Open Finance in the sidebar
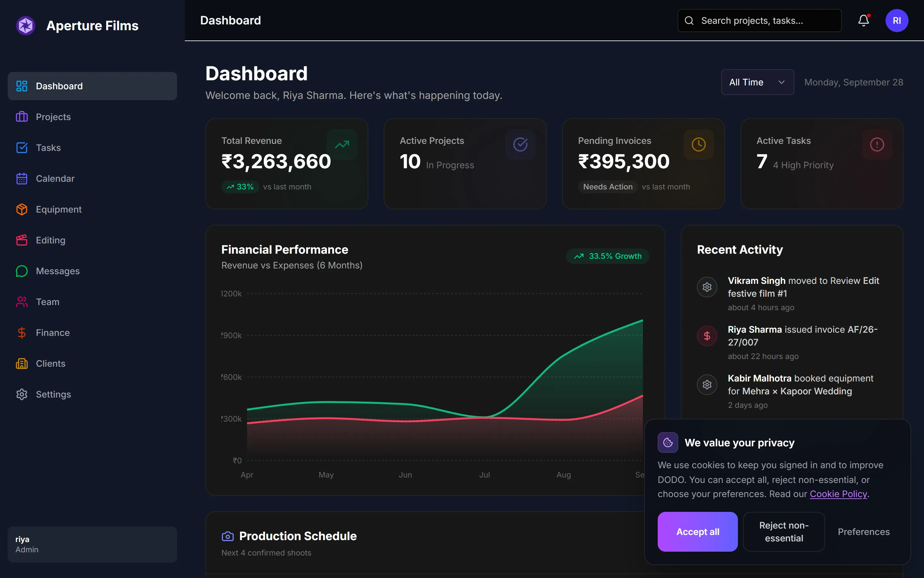The width and height of the screenshot is (924, 578). (92, 333)
